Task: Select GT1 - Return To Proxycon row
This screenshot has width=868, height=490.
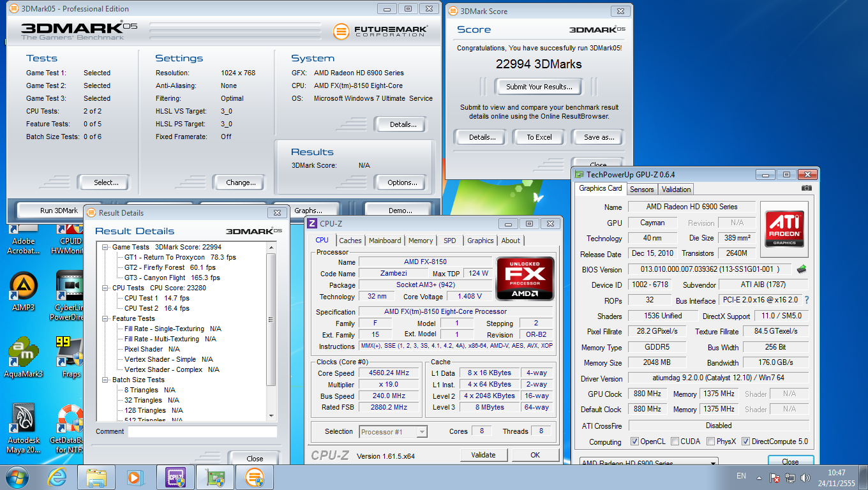Action: click(180, 257)
